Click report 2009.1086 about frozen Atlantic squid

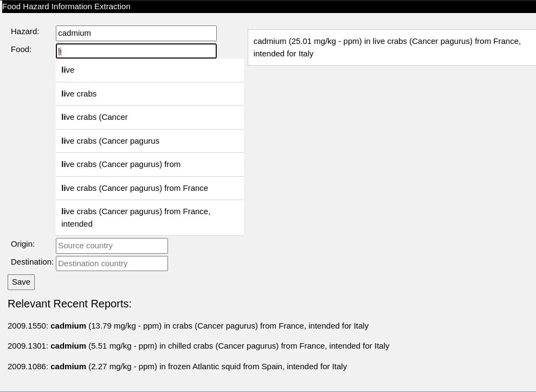177,367
